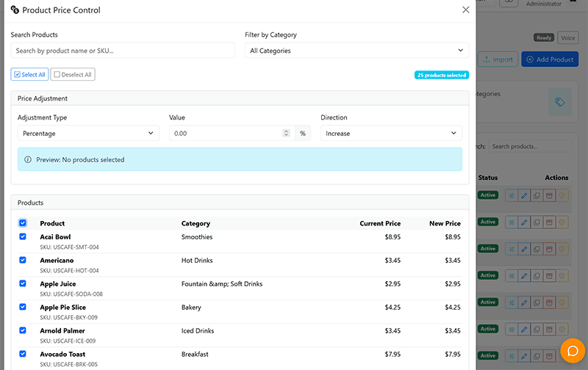Uncheck the Americano checkbox
Screen dimensions: 588x370
point(23,260)
